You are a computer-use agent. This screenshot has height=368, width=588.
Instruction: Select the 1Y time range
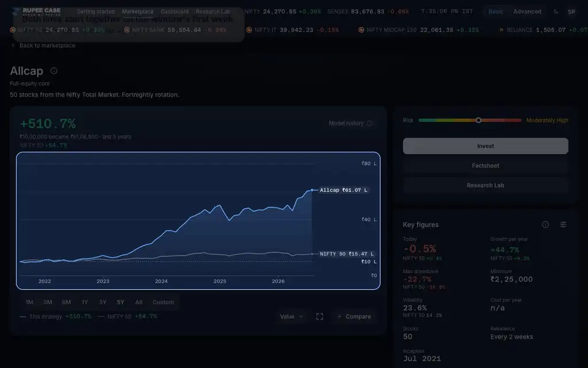pos(85,302)
